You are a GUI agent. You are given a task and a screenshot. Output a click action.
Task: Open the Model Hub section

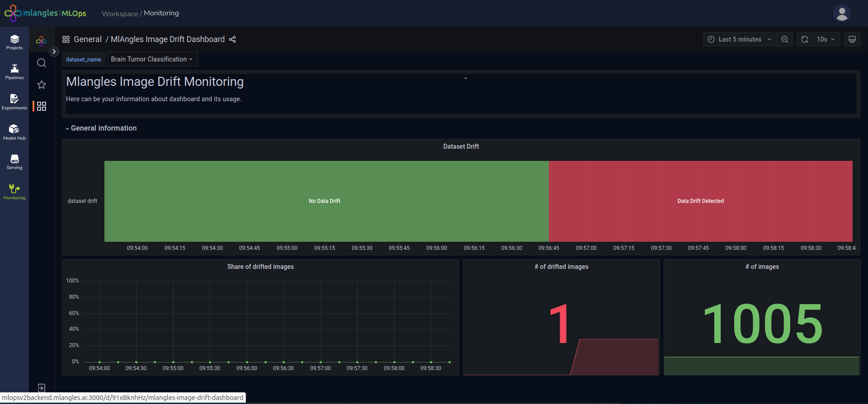(x=14, y=132)
